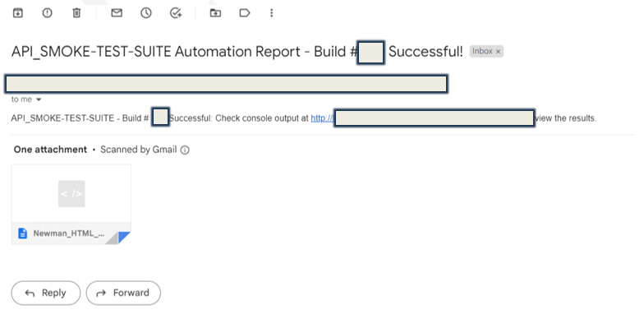
Task: Open the three-dot More options menu
Action: click(271, 13)
